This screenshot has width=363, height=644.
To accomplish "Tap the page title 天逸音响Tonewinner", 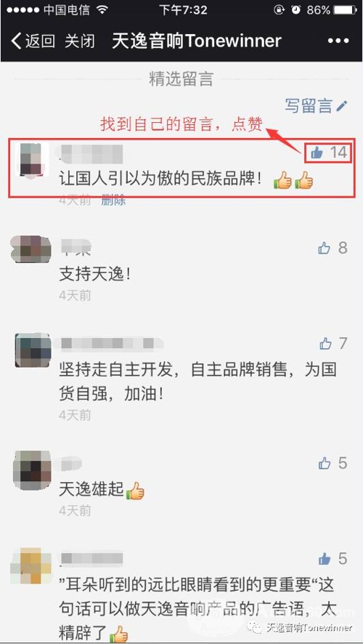I will [197, 41].
